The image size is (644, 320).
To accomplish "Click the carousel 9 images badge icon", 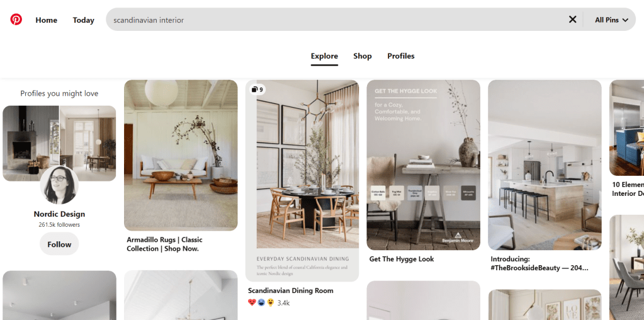I will [x=257, y=89].
